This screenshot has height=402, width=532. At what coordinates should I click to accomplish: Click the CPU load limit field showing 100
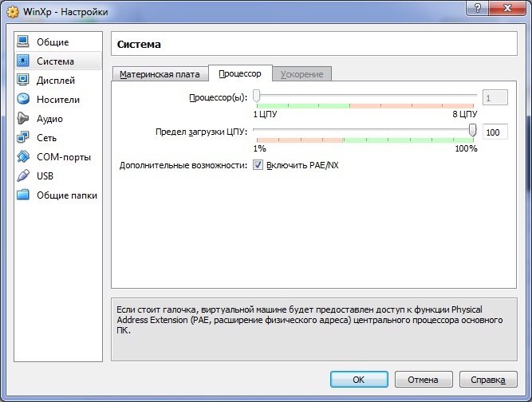coord(495,132)
